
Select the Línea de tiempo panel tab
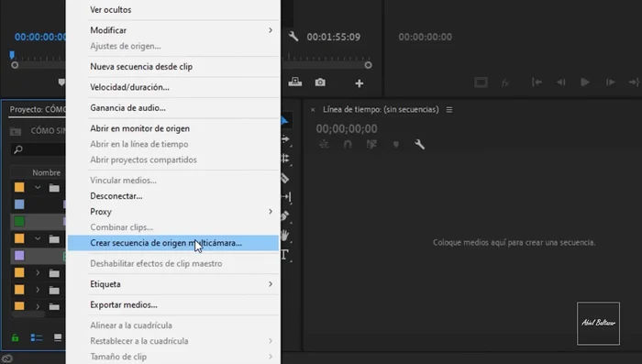pyautogui.click(x=381, y=110)
